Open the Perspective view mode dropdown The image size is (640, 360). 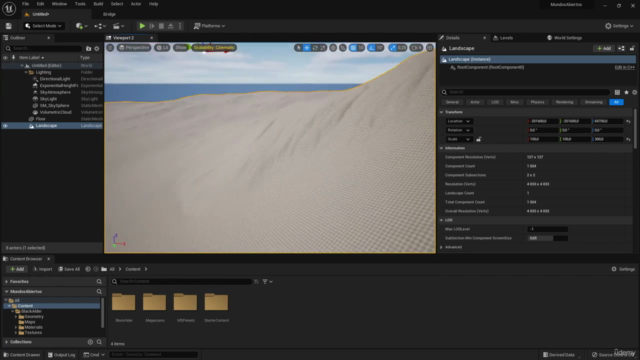pos(134,48)
